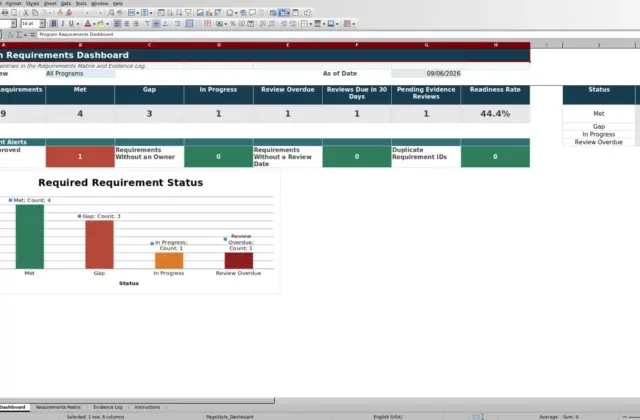
Task: Click the Format as Date icon
Action: pos(251,24)
